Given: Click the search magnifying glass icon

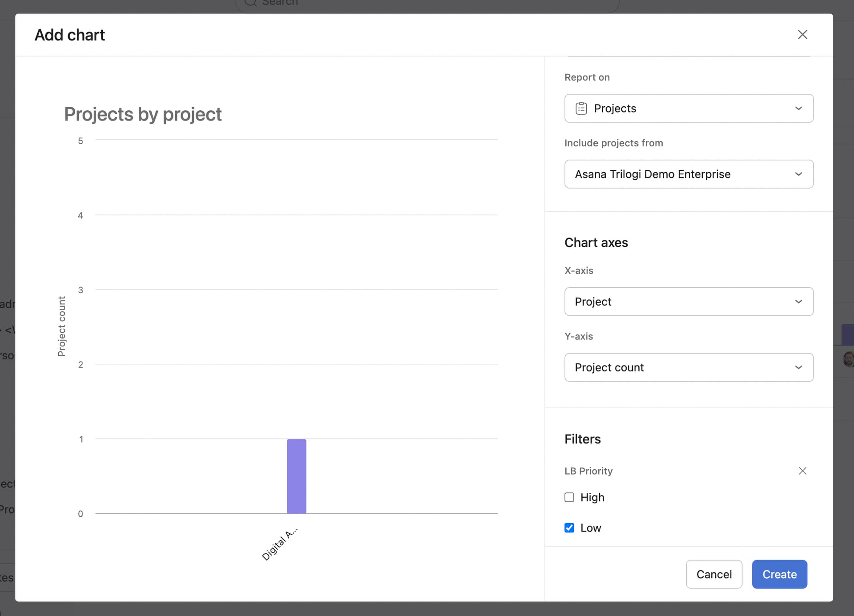Looking at the screenshot, I should (250, 3).
